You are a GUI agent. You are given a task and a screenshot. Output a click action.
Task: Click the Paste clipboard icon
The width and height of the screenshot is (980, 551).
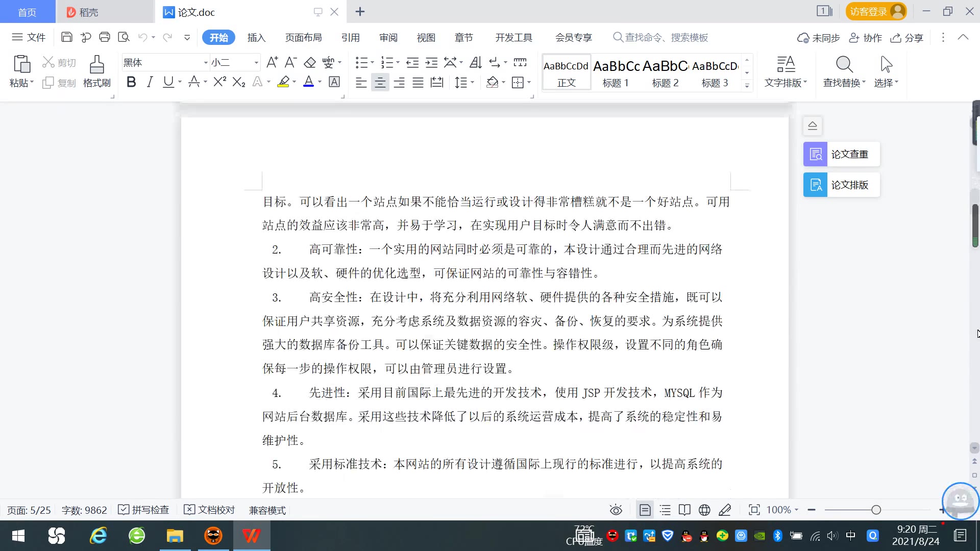click(x=21, y=65)
